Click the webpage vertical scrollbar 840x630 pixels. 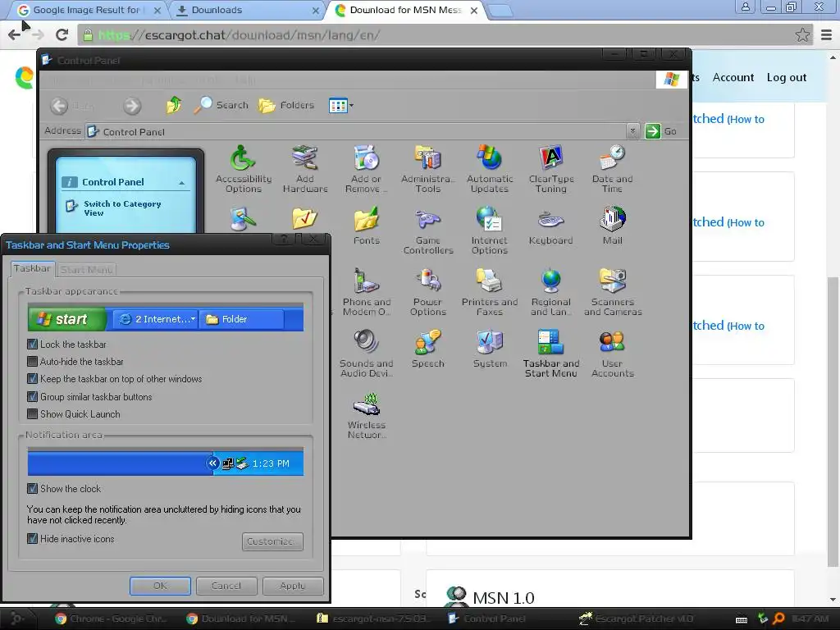(x=833, y=421)
